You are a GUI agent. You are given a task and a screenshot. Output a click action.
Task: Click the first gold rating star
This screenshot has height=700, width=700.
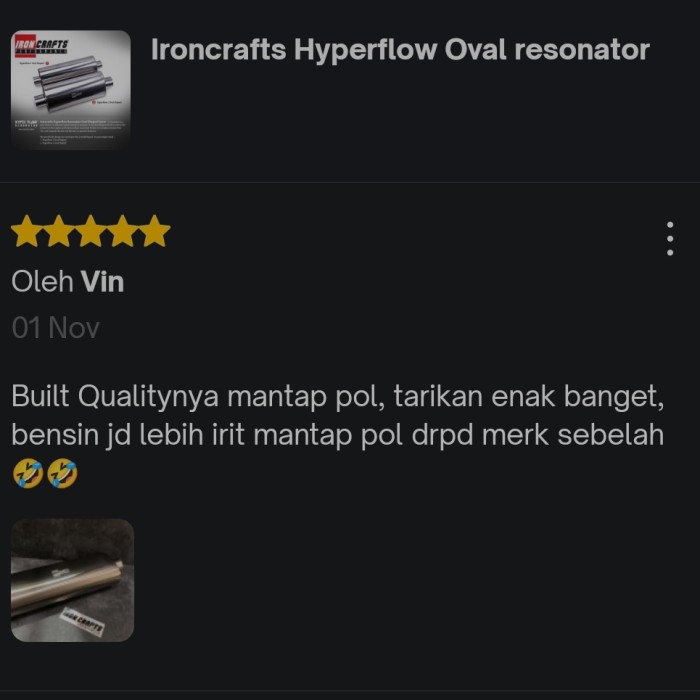pyautogui.click(x=27, y=231)
